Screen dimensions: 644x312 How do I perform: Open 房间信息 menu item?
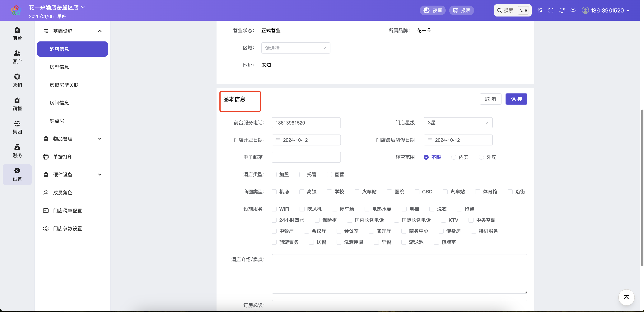(72, 103)
